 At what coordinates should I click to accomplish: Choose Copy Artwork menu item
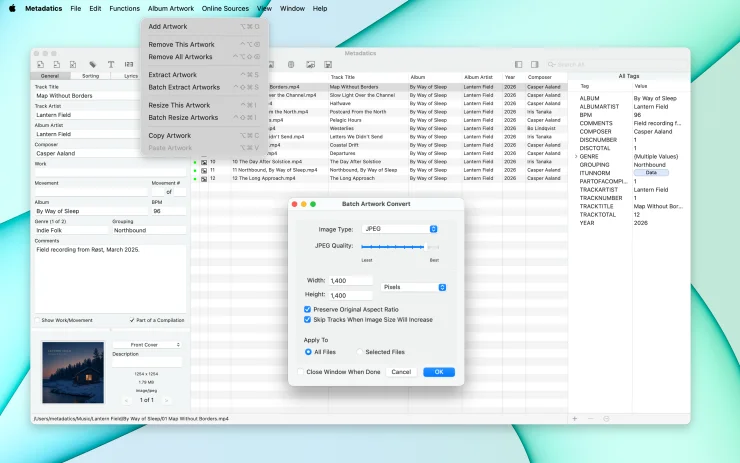(x=204, y=135)
